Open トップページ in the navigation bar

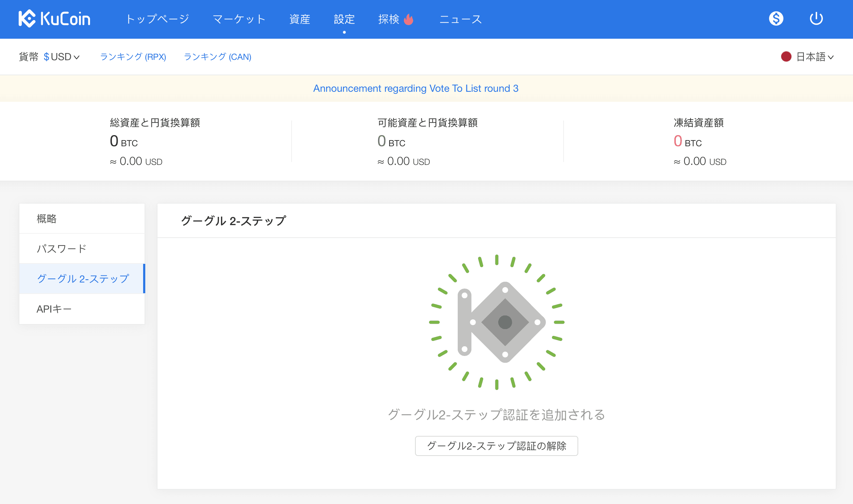(x=157, y=19)
